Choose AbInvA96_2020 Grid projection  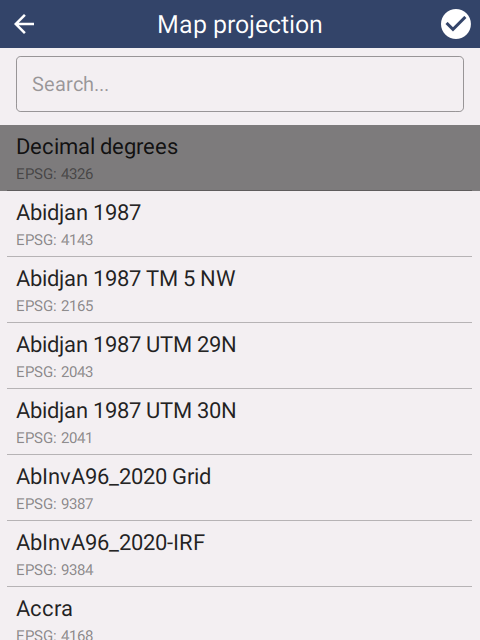coord(240,488)
